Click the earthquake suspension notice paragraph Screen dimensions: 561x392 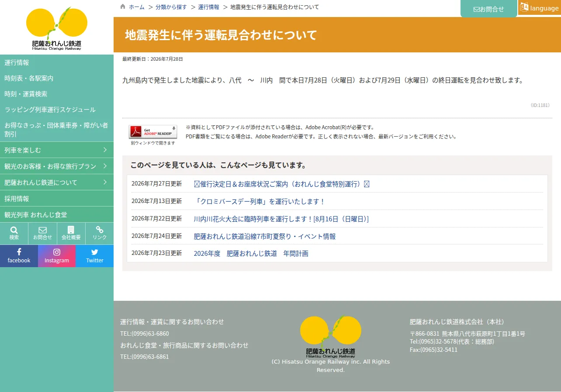(x=323, y=80)
